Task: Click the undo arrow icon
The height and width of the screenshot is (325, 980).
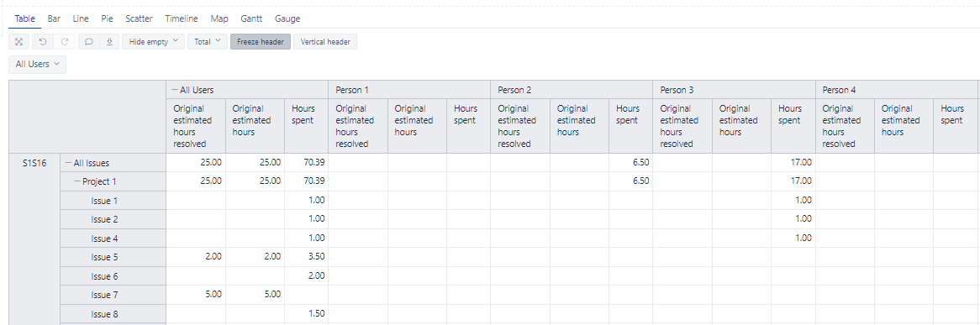Action: pyautogui.click(x=43, y=42)
